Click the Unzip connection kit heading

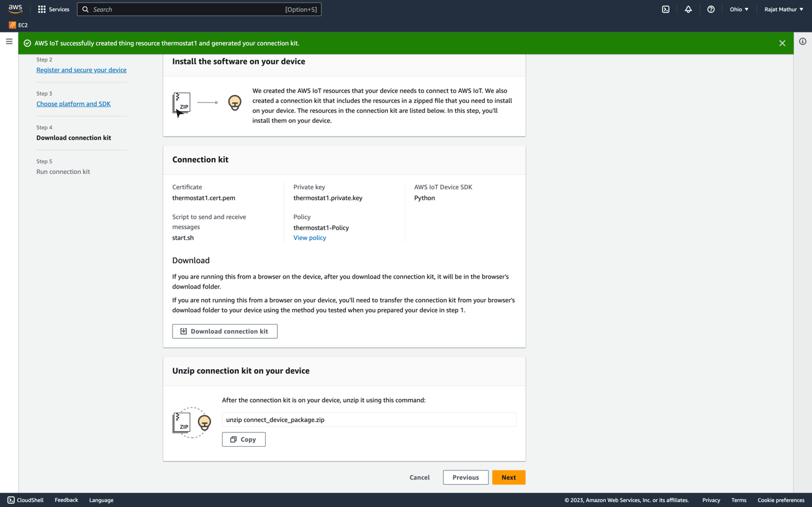(241, 370)
